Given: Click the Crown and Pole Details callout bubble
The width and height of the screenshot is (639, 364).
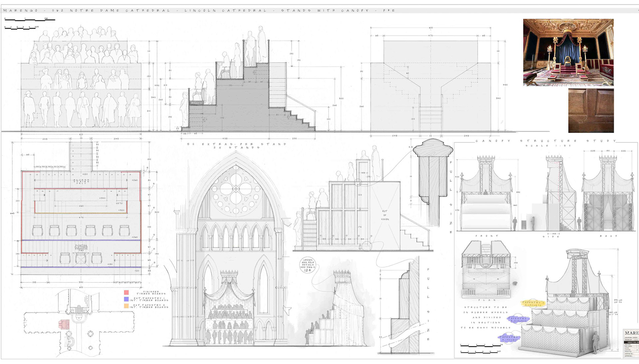Looking at the screenshot, I should click(308, 265).
